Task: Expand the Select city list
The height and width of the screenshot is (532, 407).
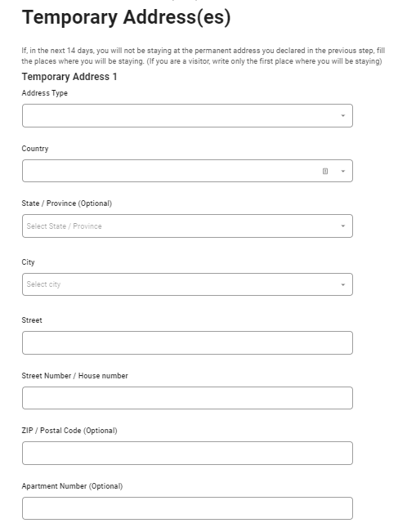Action: tap(187, 284)
